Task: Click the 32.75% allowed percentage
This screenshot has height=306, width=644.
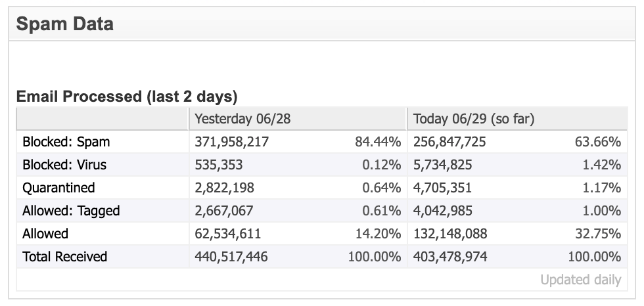Action: (598, 234)
